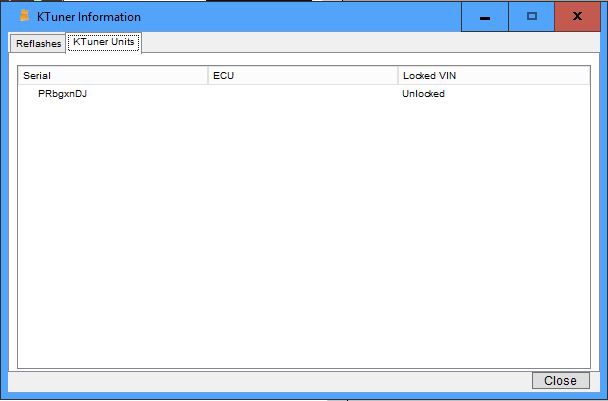Click bottom bar left of Close button

(270, 381)
